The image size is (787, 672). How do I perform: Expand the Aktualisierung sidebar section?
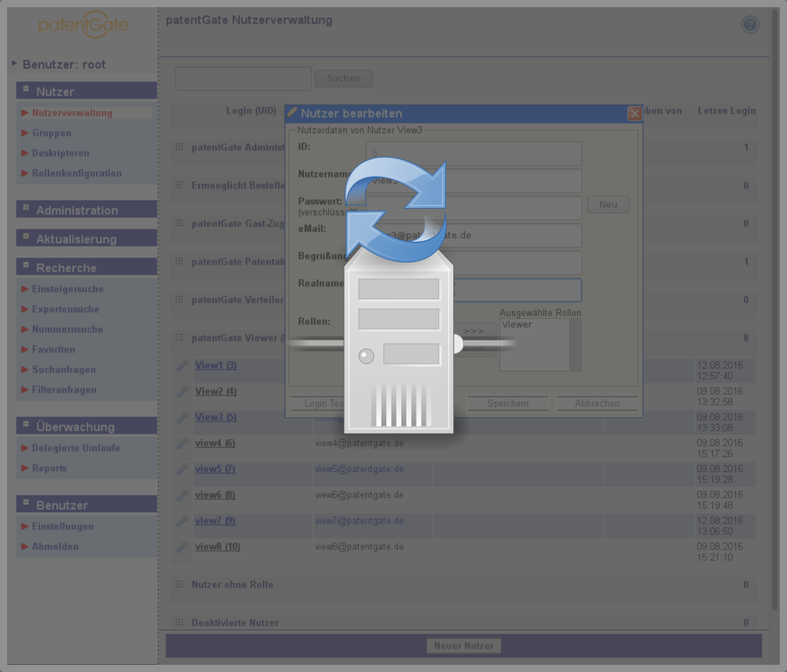[26, 236]
